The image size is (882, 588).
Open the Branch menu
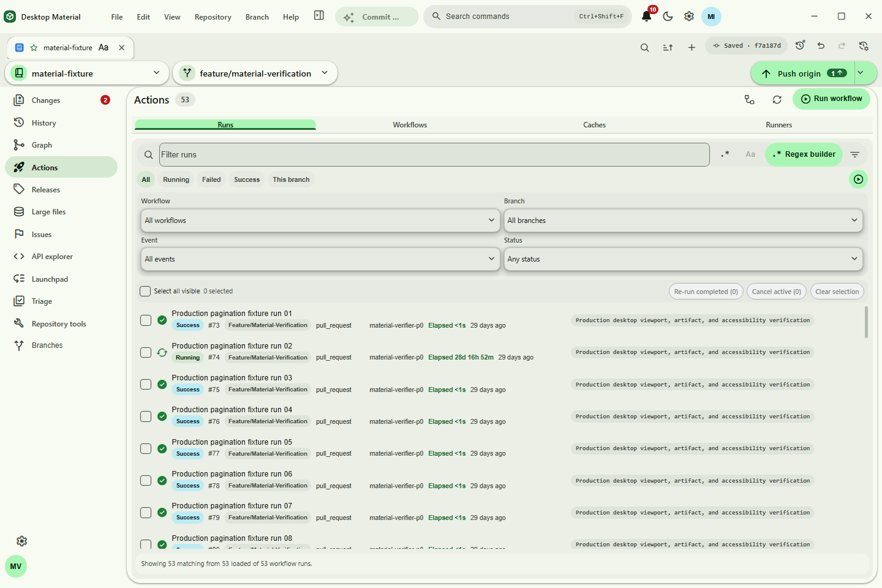point(257,17)
